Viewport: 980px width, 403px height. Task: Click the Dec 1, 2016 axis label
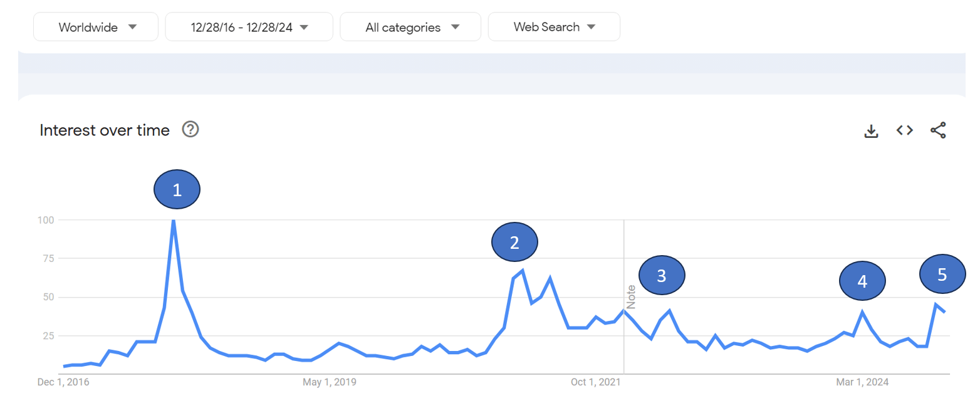[64, 382]
